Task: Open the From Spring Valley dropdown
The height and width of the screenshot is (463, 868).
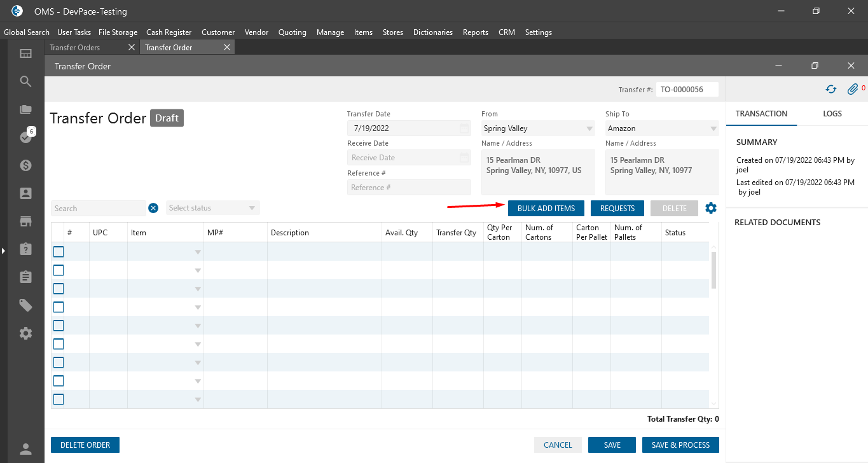Action: [x=538, y=128]
